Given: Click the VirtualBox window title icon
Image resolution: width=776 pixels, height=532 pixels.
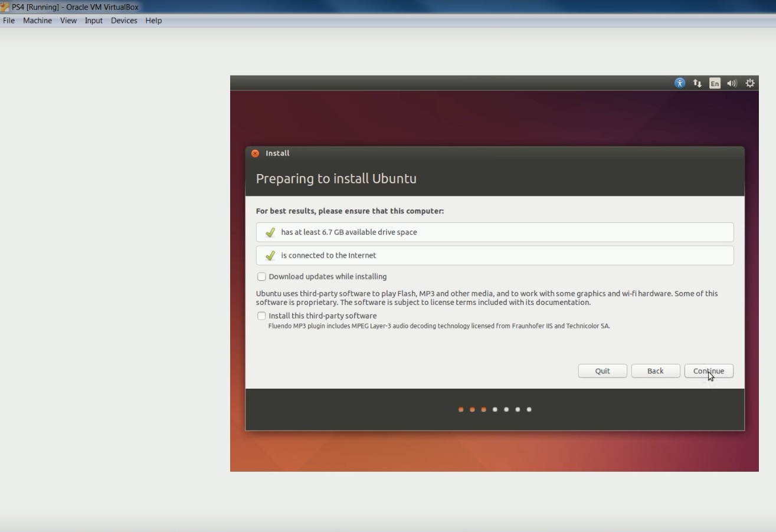Looking at the screenshot, I should coord(5,7).
